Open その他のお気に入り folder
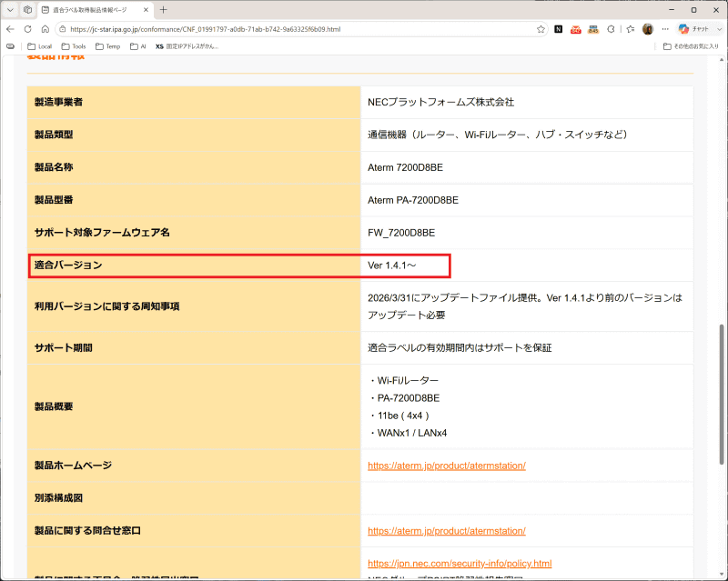Viewport: 728px width, 581px height. 691,46
